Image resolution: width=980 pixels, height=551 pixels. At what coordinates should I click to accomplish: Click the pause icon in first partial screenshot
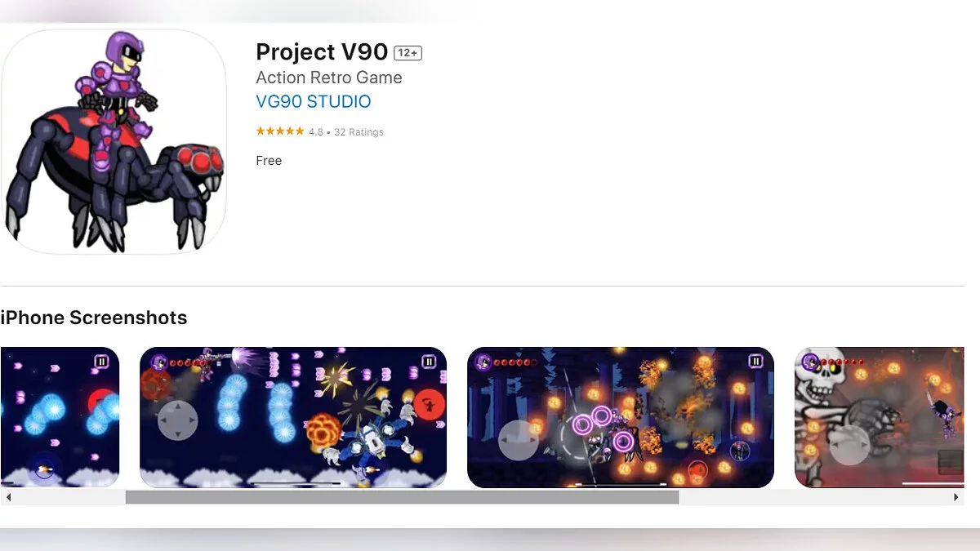[x=101, y=362]
